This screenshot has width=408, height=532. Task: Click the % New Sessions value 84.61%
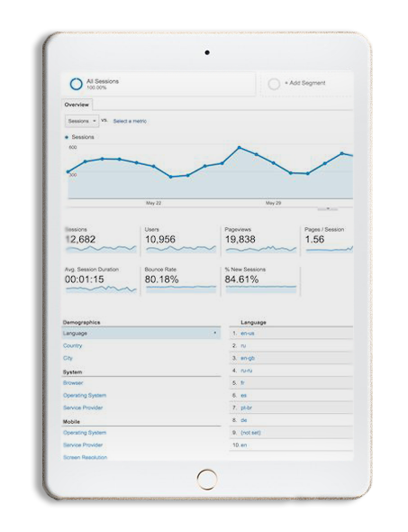[x=241, y=280]
